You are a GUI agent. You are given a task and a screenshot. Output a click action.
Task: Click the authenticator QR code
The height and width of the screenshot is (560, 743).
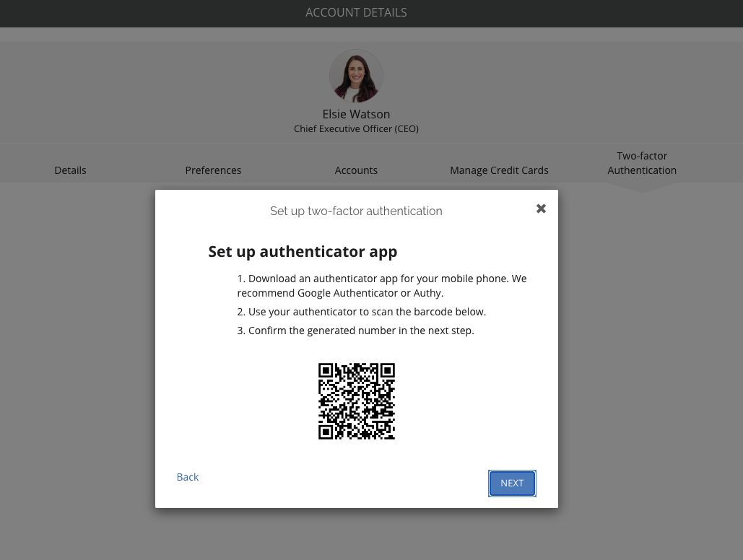click(357, 401)
